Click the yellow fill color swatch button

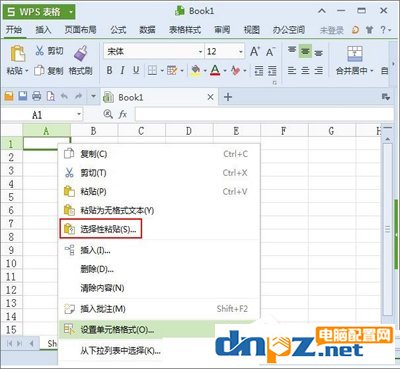tap(196, 70)
